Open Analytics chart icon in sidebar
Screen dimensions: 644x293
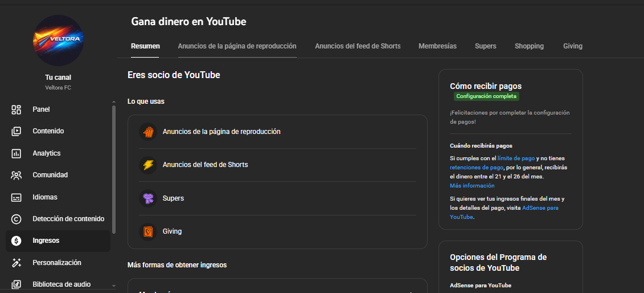pyautogui.click(x=17, y=153)
